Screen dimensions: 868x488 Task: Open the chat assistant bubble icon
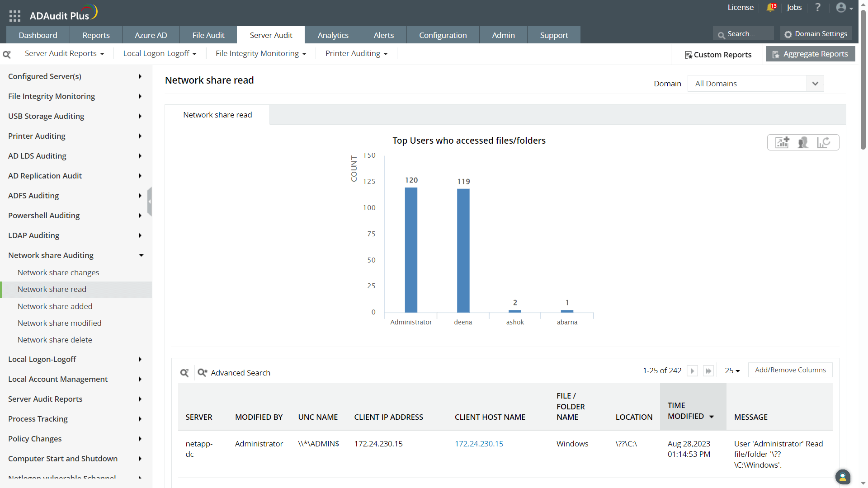coord(843,477)
